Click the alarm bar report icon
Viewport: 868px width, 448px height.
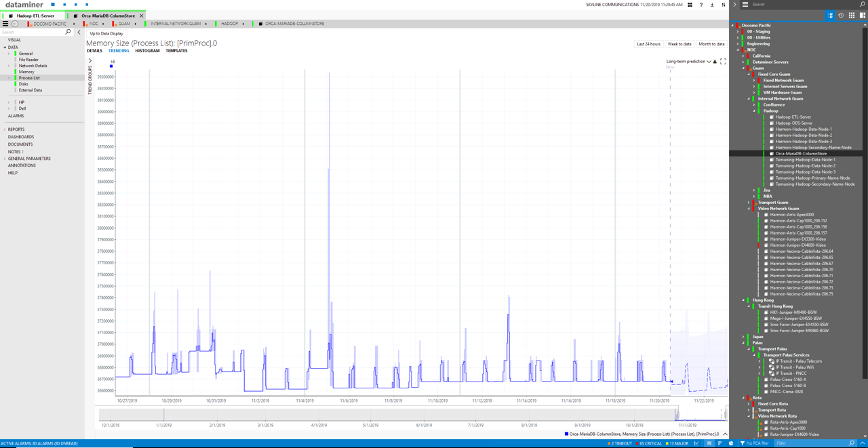pyautogui.click(x=720, y=443)
